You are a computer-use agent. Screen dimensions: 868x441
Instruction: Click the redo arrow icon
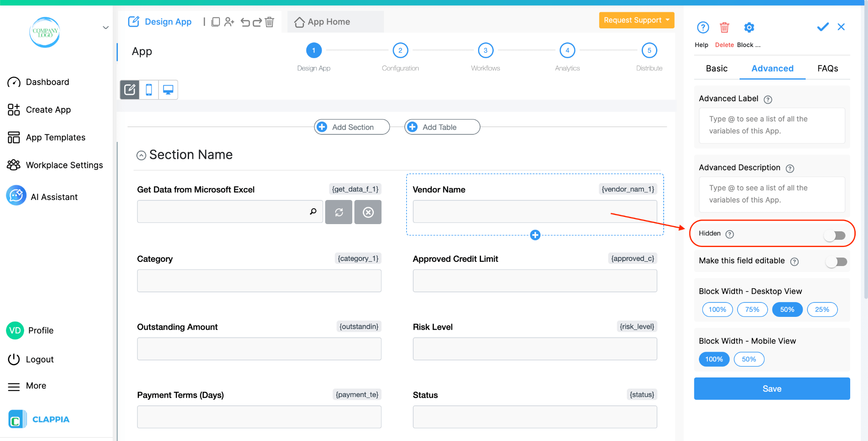pos(257,22)
